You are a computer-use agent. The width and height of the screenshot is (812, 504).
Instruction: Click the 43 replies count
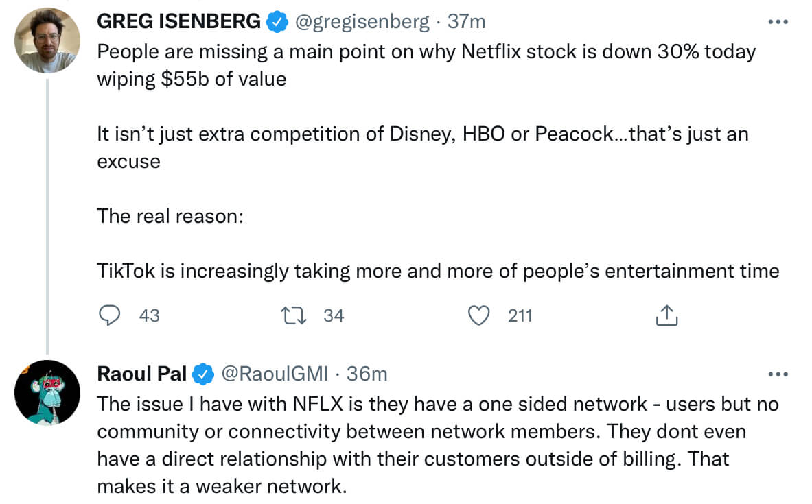[149, 315]
